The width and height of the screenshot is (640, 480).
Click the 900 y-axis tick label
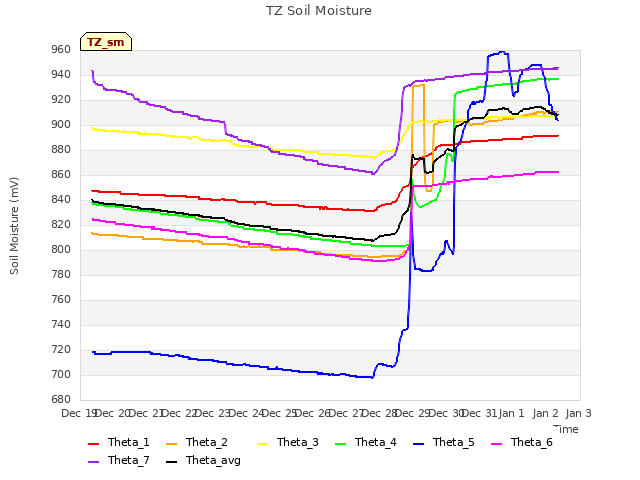(x=61, y=124)
